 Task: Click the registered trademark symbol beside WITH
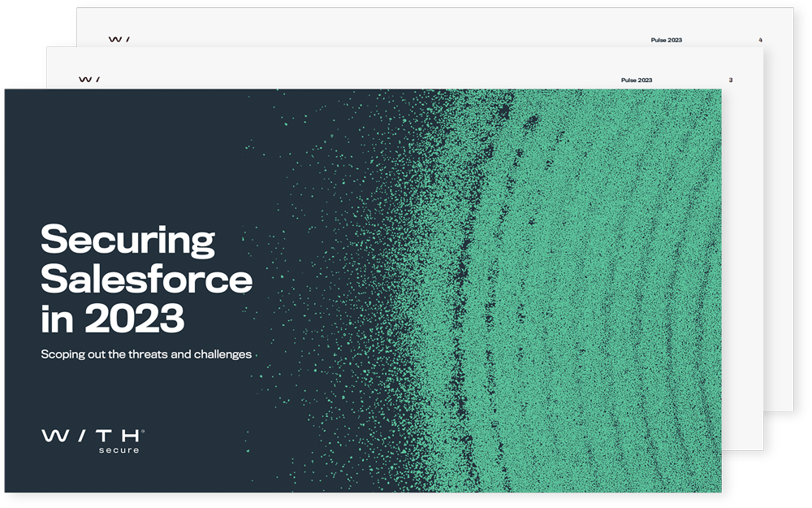144,432
